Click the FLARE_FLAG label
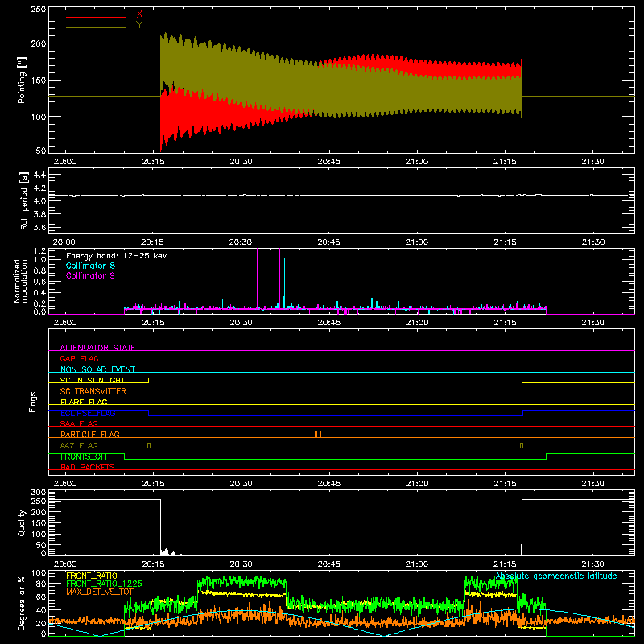 84,402
